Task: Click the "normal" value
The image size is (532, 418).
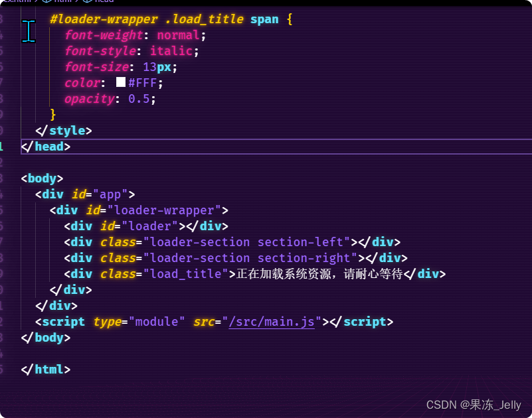Action: [x=178, y=35]
